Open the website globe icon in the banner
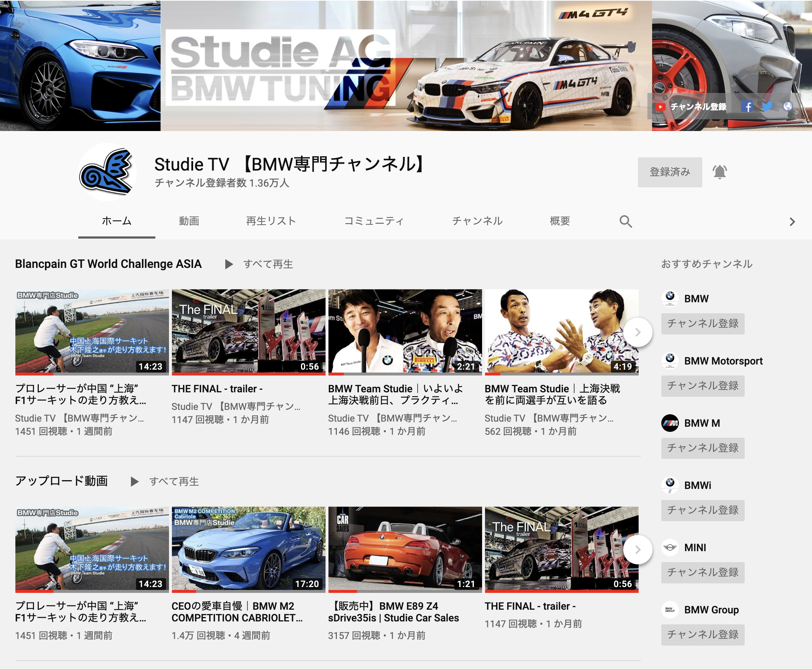812x669 pixels. point(787,106)
